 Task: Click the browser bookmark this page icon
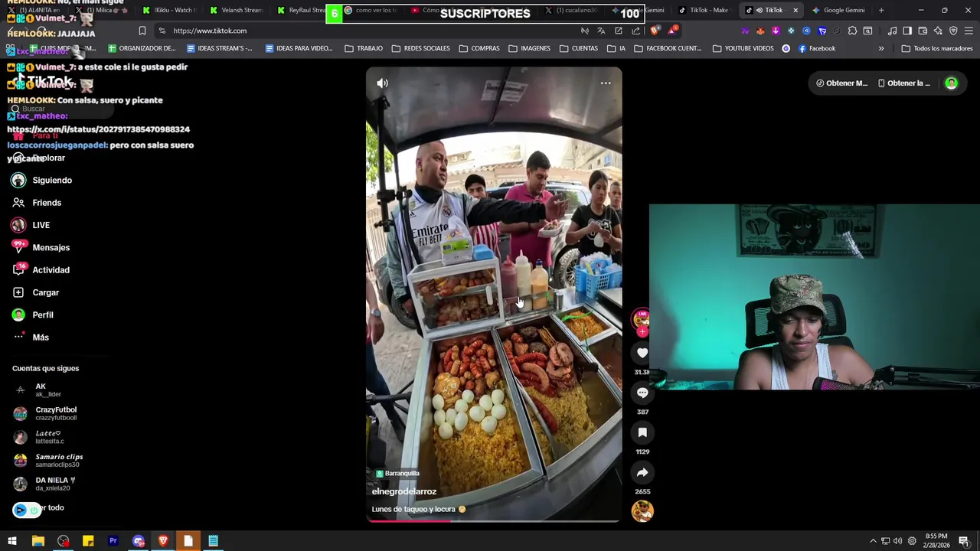(142, 31)
